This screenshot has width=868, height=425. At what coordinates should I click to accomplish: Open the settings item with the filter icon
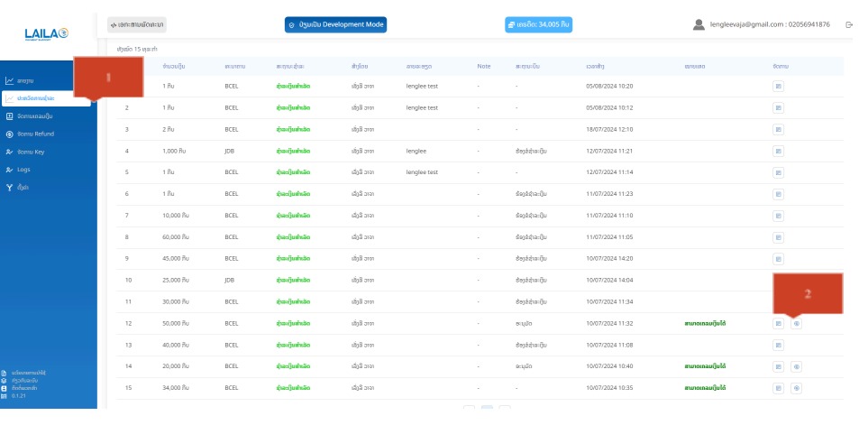[x=22, y=187]
